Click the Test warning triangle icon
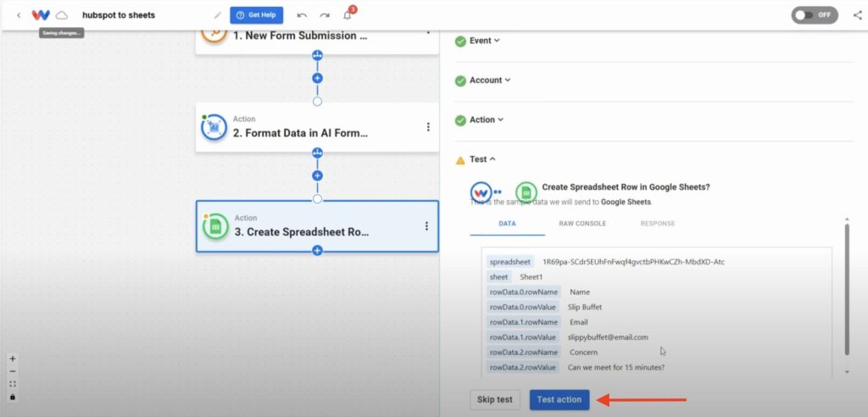Viewport: 868px width, 417px height. (460, 160)
